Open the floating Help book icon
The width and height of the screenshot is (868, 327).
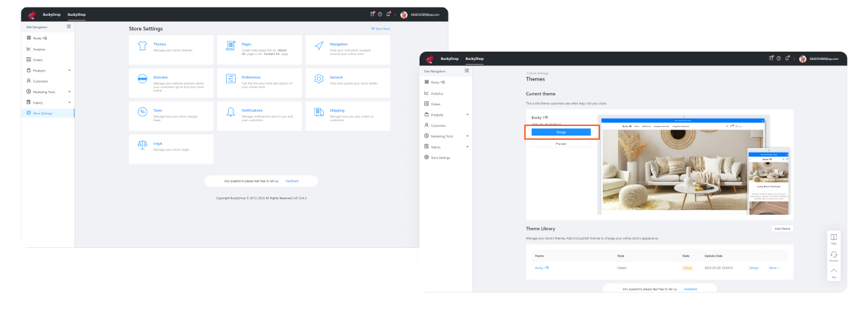point(834,238)
